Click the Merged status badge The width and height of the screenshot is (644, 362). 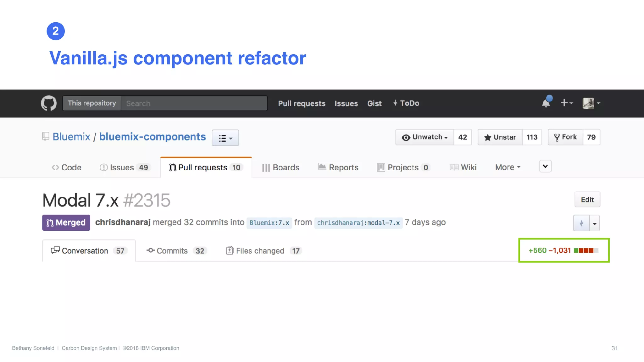coord(66,222)
